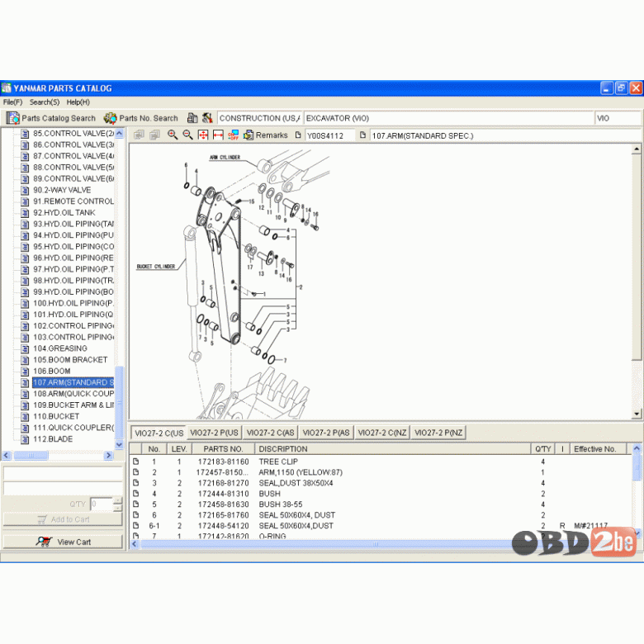Screen dimensions: 644x644
Task: Select 90.2-WAY VALVE in the tree
Action: coord(62,190)
